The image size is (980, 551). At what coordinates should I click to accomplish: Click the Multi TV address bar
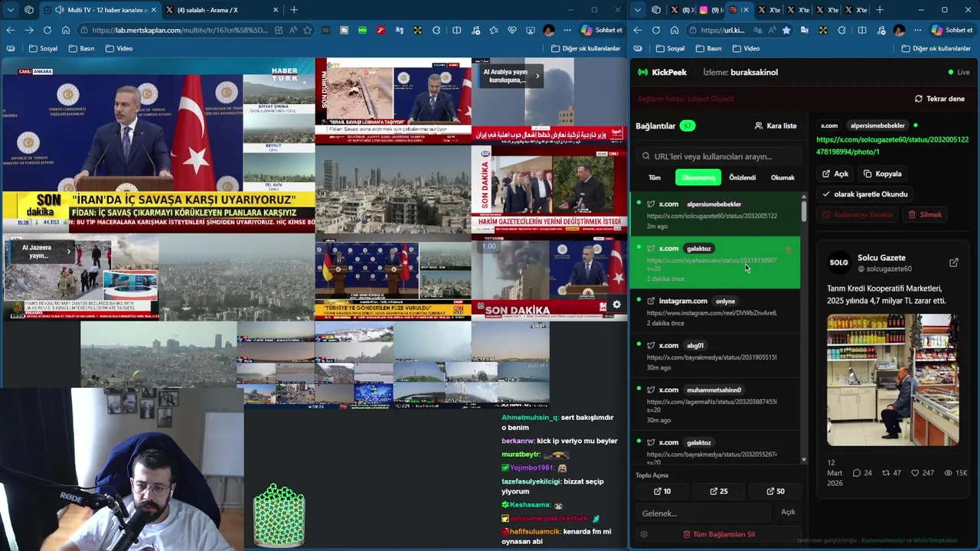pyautogui.click(x=180, y=30)
